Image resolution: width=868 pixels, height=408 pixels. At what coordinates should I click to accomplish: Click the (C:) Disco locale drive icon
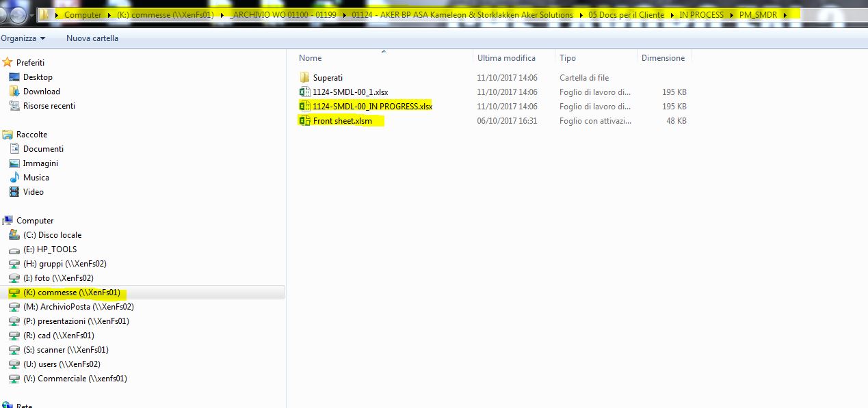tap(14, 235)
